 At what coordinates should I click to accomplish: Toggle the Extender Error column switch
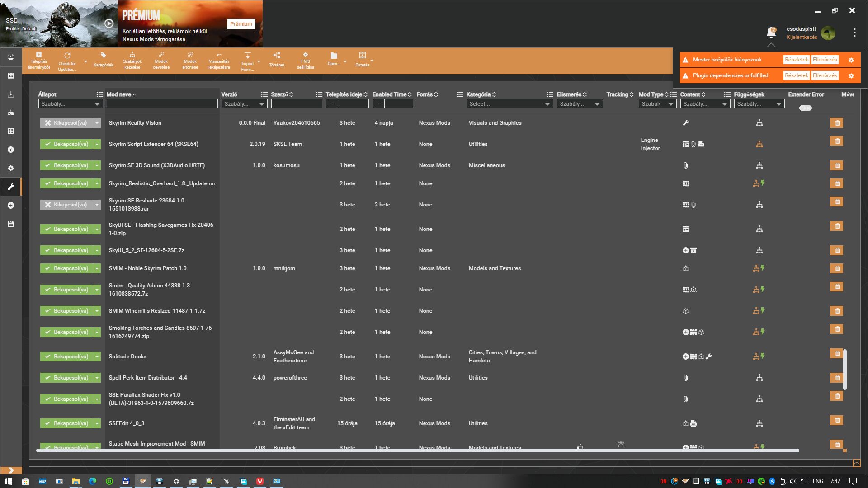pos(805,108)
